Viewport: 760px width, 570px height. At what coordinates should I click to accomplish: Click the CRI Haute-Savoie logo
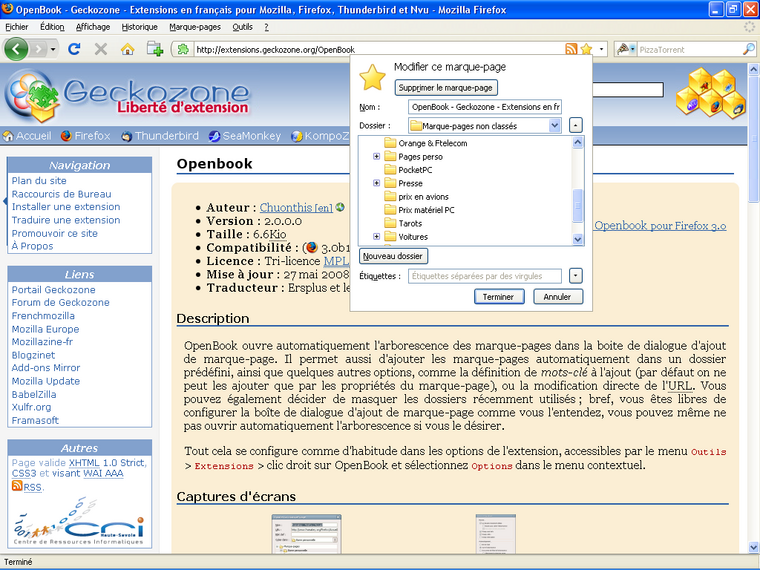[x=79, y=522]
